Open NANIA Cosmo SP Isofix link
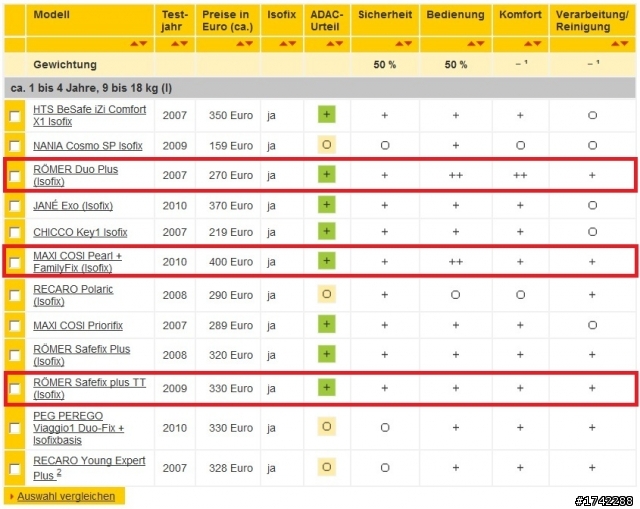640x509 pixels. click(88, 146)
